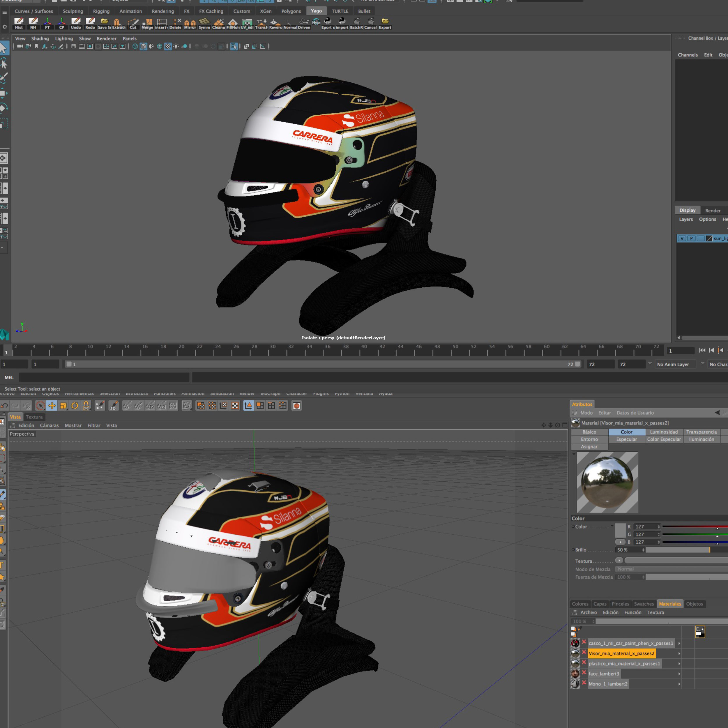Screen dimensions: 728x728
Task: Click the Redo shelf icon
Action: pos(90,23)
